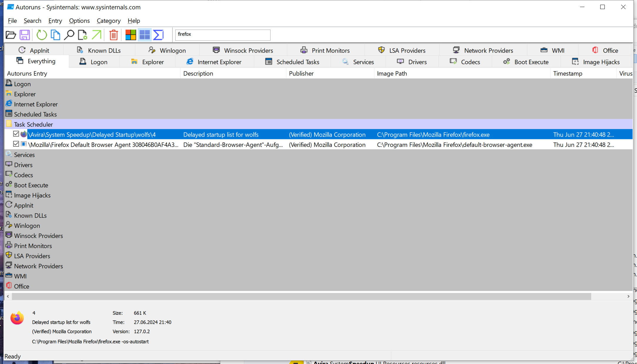Toggle the hide Microsoft entries colorful icon
The width and height of the screenshot is (637, 364).
[x=130, y=35]
